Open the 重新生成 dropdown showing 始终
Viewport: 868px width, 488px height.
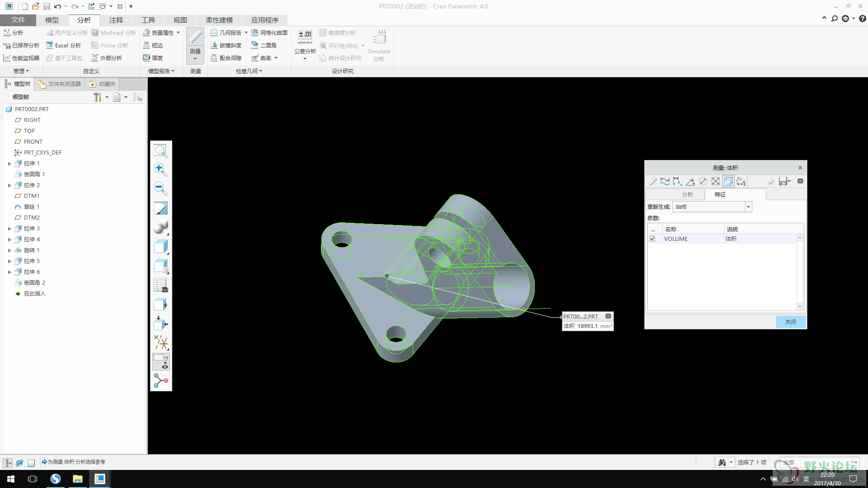click(749, 207)
